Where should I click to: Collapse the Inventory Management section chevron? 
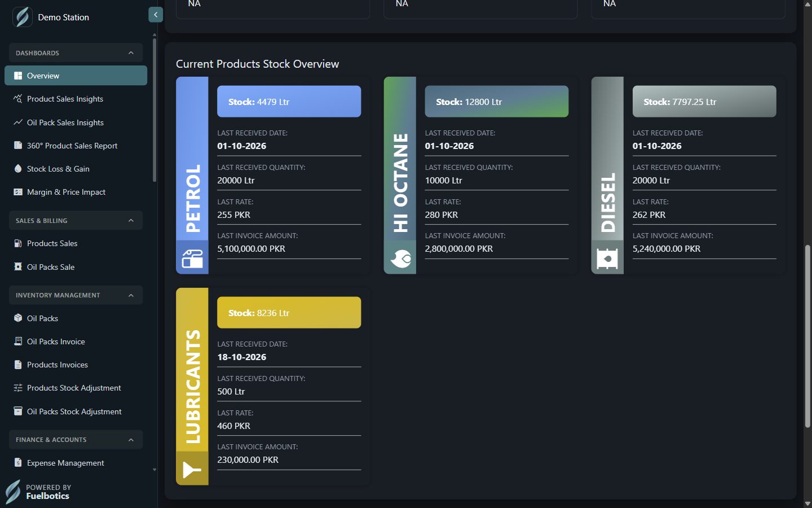[x=131, y=295]
